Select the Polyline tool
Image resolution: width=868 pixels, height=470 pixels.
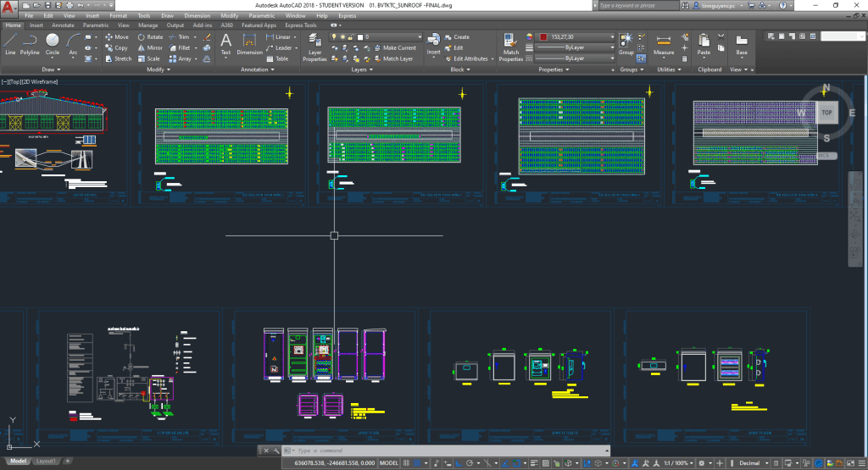tap(30, 44)
